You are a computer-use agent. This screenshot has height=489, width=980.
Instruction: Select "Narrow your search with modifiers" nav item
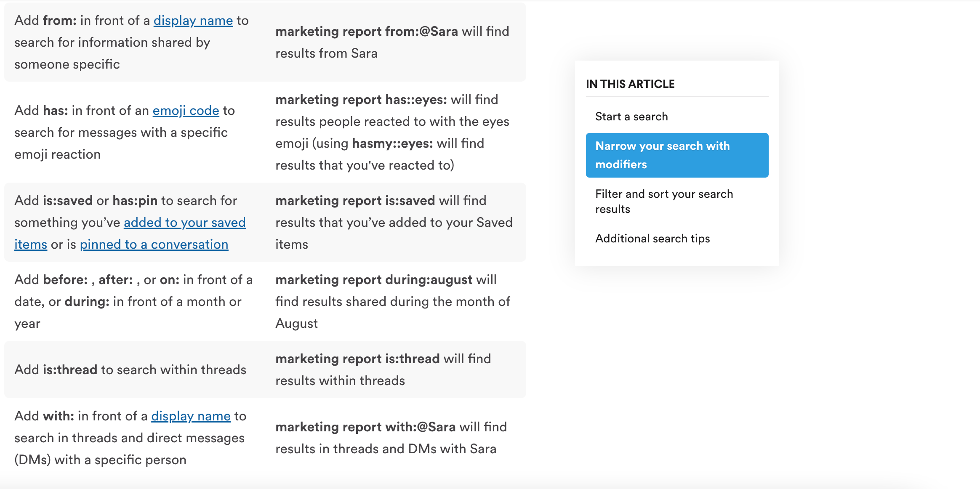coord(677,155)
